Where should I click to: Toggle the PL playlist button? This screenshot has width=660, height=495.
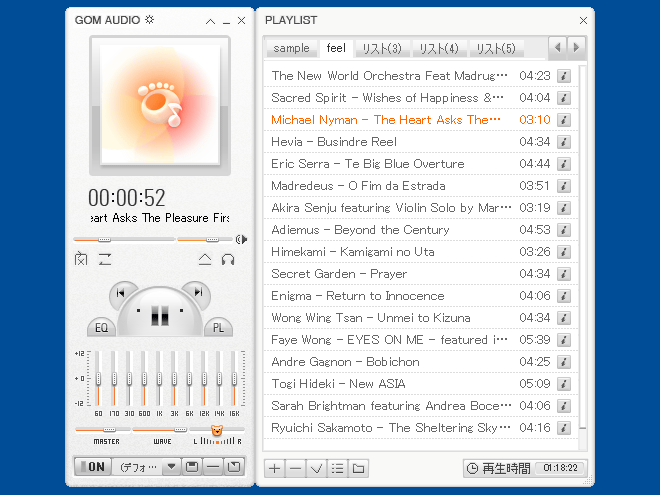218,327
